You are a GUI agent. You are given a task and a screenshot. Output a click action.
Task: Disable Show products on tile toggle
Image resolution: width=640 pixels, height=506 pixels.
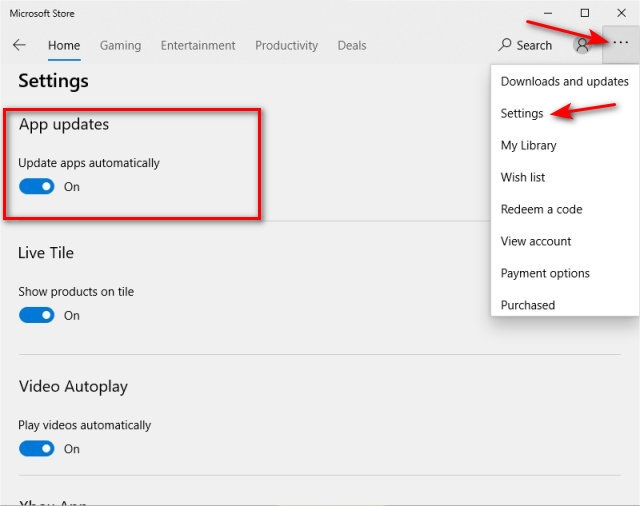[36, 315]
